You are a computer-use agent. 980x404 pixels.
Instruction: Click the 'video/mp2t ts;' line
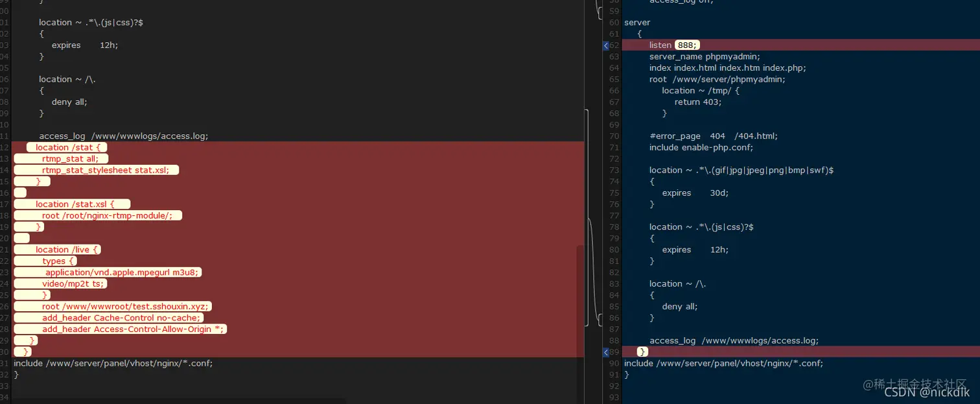74,283
